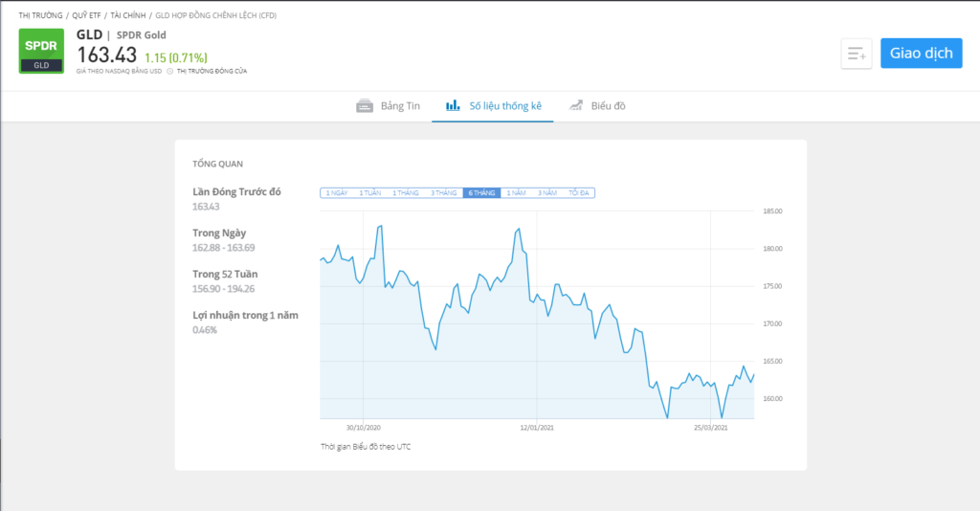Click the Giao dịch trade button
This screenshot has height=511, width=980.
point(922,53)
